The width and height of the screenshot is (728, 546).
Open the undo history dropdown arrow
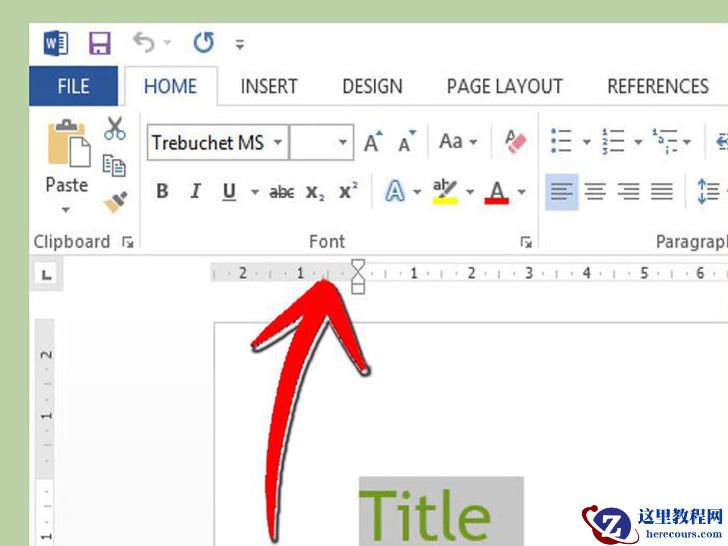(x=167, y=43)
